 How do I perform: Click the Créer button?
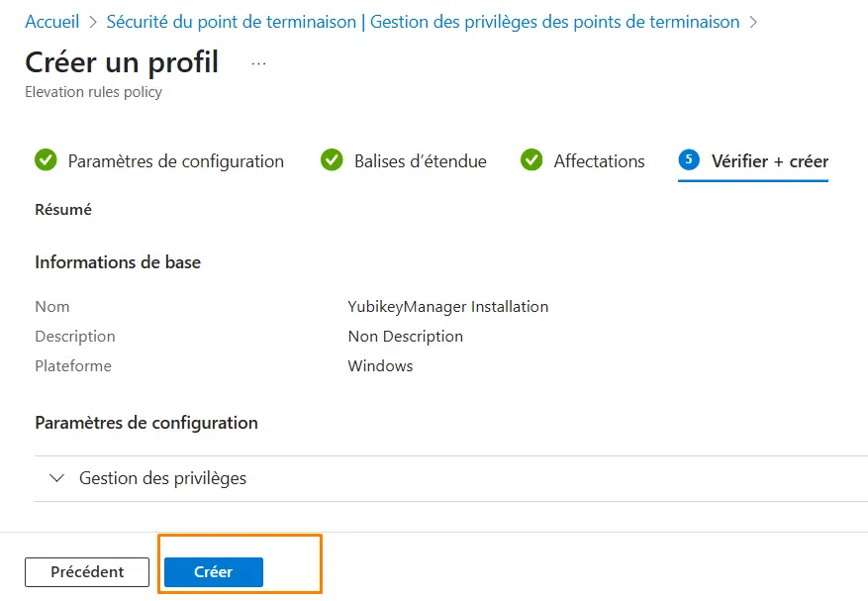pyautogui.click(x=212, y=571)
